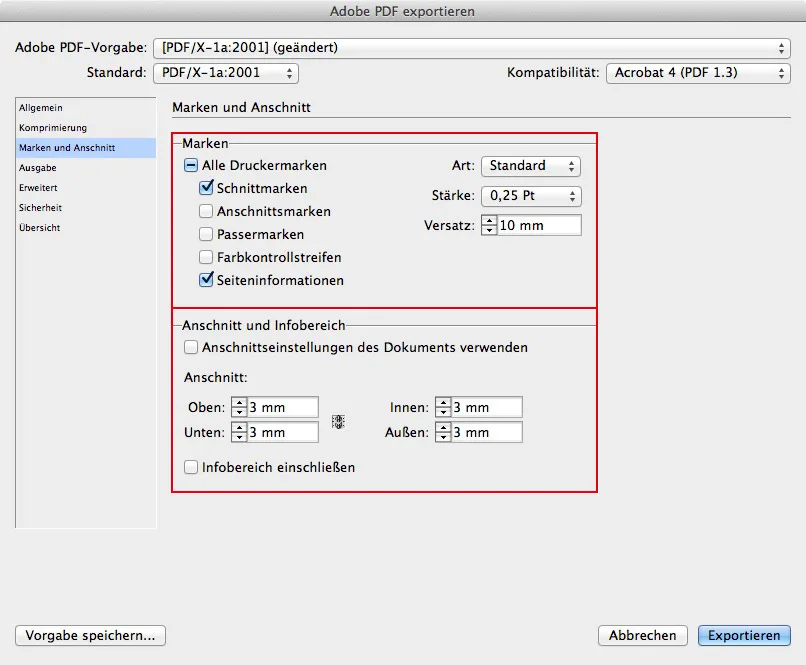The image size is (806, 665).
Task: Click the Exportieren button
Action: (x=744, y=636)
